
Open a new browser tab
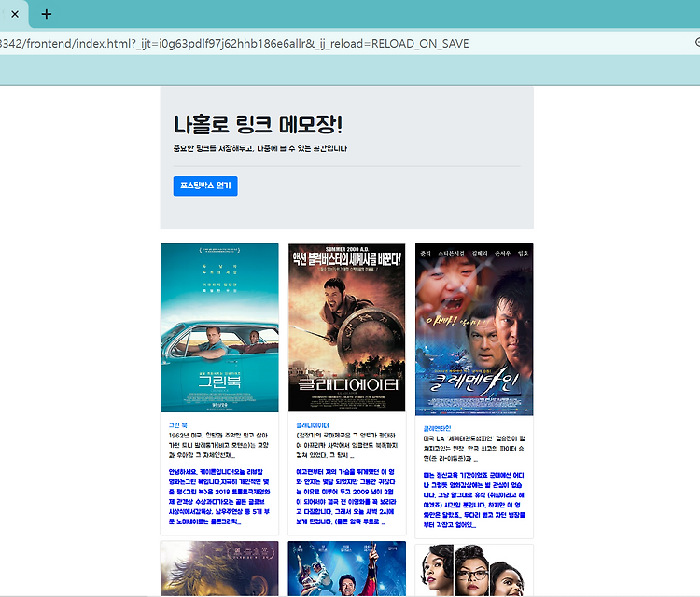47,14
